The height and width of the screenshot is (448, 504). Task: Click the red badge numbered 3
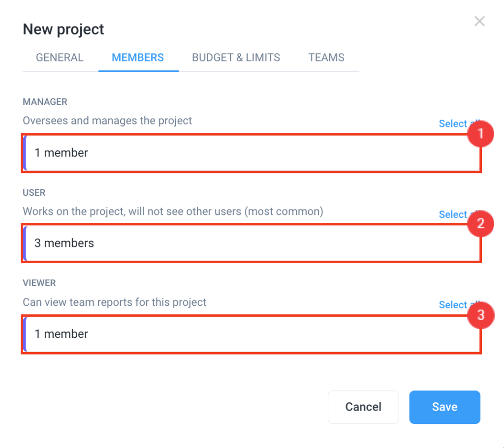tap(481, 315)
